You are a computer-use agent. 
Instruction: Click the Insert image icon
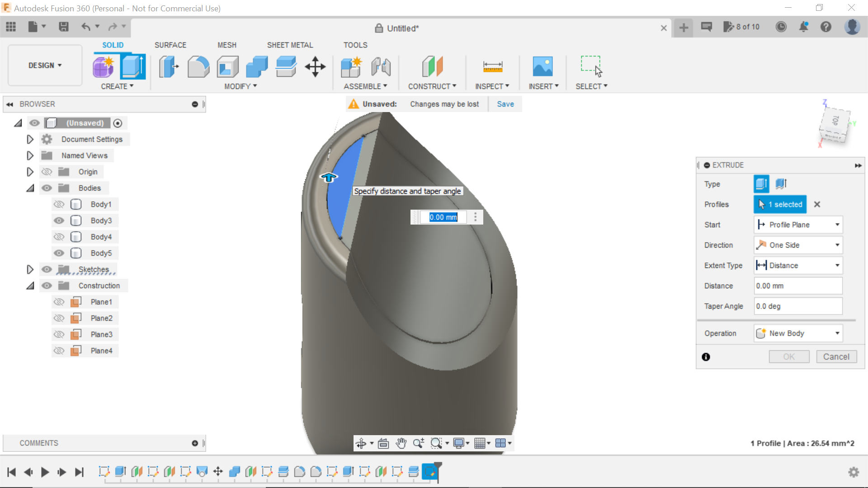pos(542,67)
